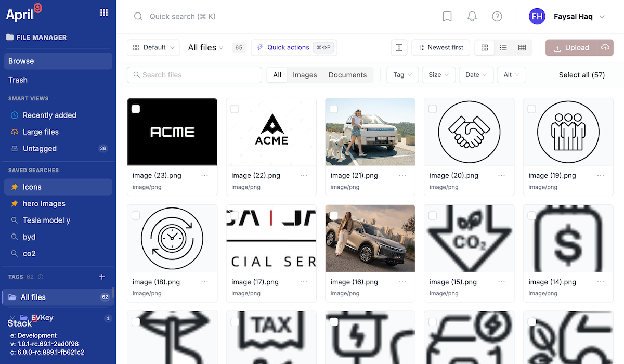Click the Quick search magnifier icon

point(138,17)
